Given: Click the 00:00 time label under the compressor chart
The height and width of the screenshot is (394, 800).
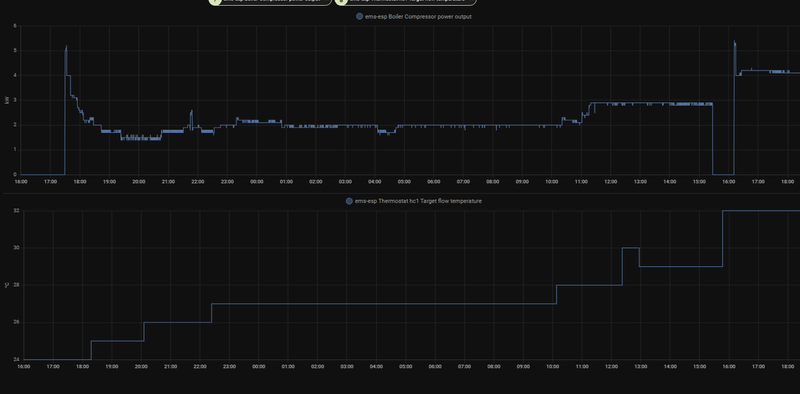Looking at the screenshot, I should click(x=257, y=182).
